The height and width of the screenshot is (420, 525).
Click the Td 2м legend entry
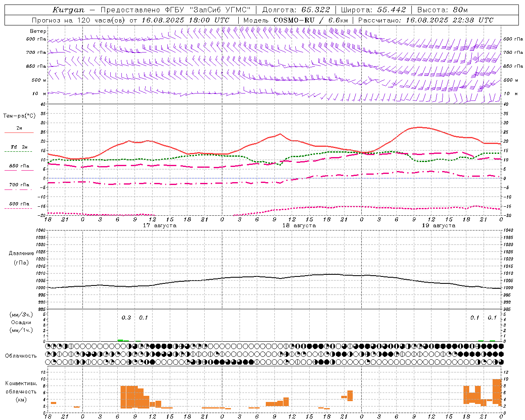point(19,147)
